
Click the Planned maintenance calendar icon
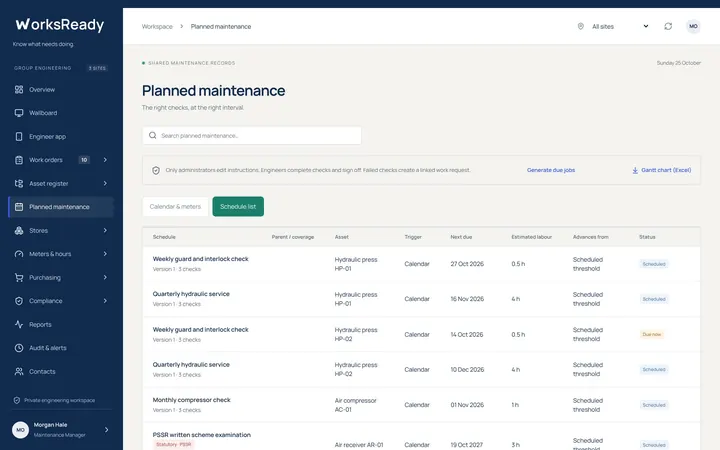pyautogui.click(x=19, y=207)
